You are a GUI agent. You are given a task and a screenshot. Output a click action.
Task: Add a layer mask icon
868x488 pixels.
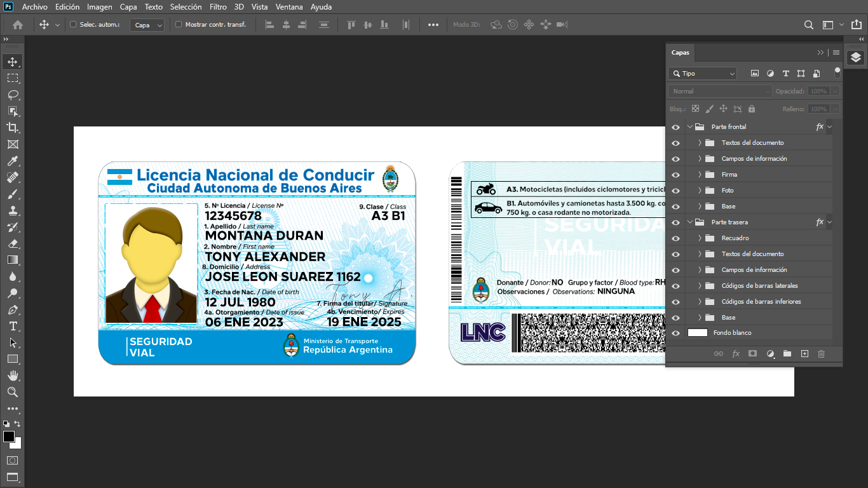(x=753, y=354)
